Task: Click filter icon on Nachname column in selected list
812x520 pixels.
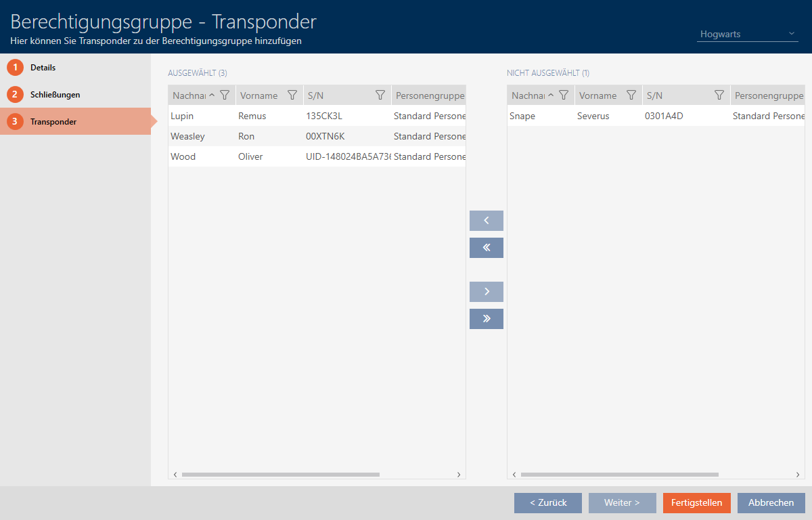Action: click(225, 95)
